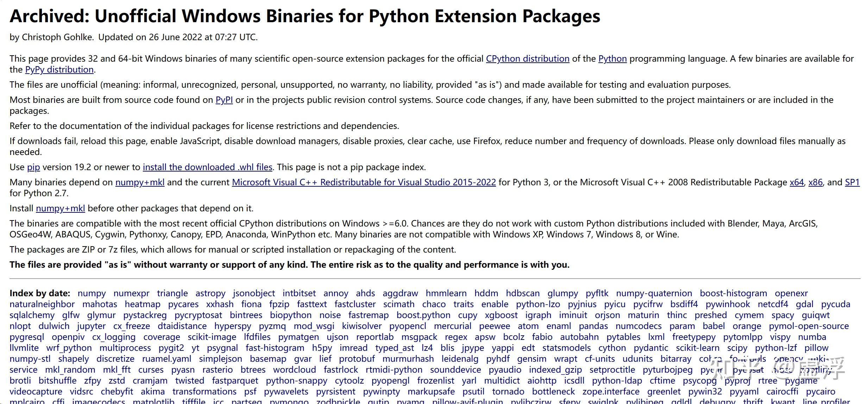Click numpy+mkl link after 'Install'

pyautogui.click(x=60, y=209)
